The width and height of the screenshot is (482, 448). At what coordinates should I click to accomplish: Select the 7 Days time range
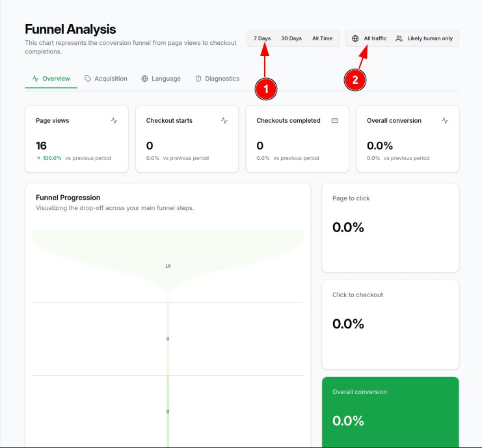click(262, 38)
